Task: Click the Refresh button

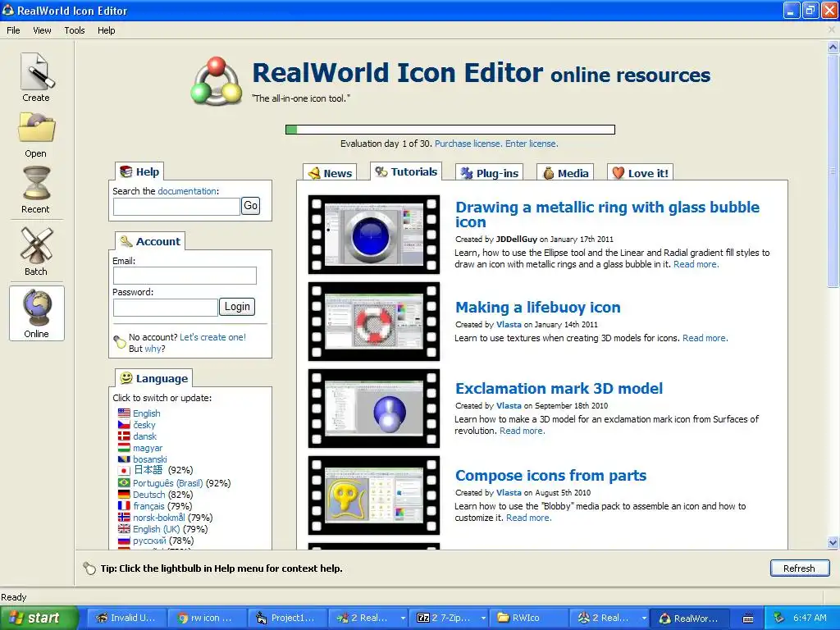Action: point(800,568)
